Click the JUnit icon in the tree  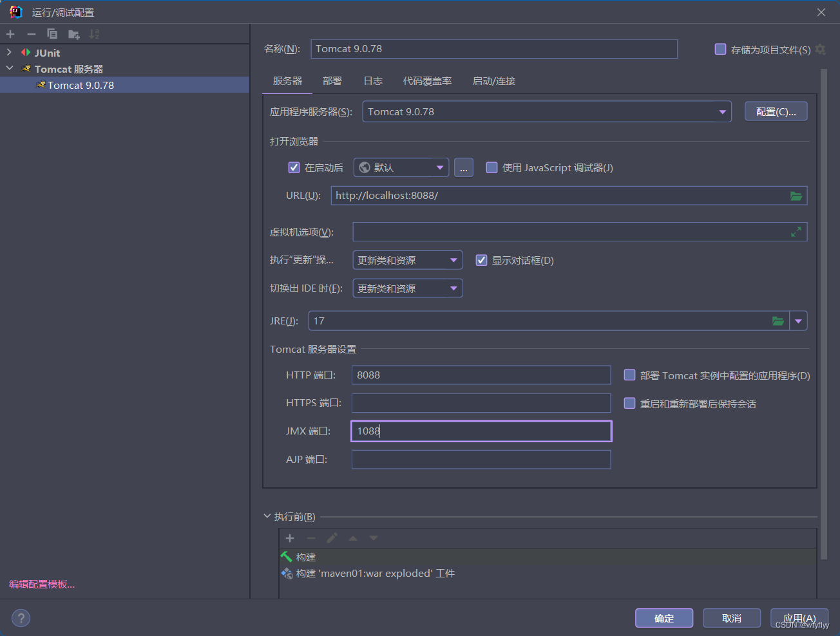[26, 52]
